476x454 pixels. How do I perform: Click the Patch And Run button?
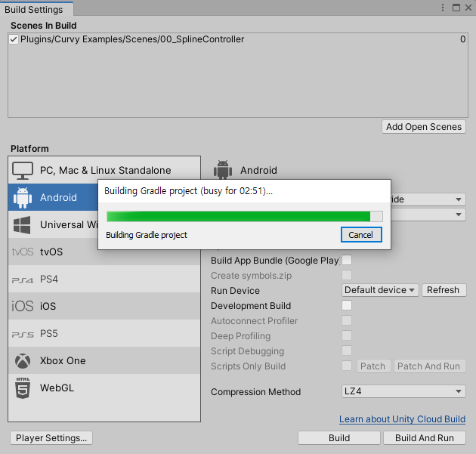point(430,366)
